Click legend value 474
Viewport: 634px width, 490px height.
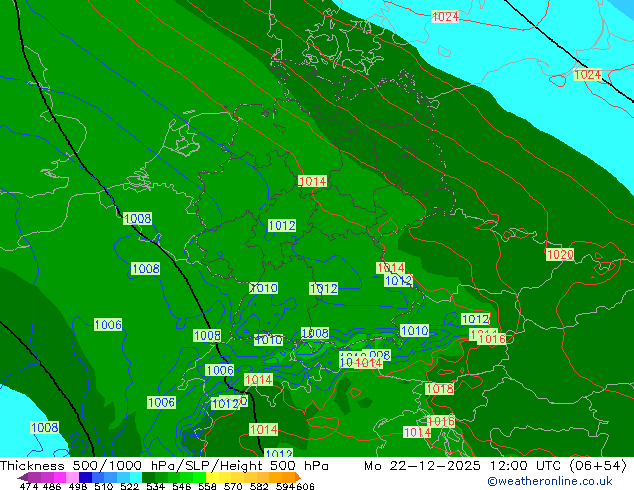click(29, 486)
